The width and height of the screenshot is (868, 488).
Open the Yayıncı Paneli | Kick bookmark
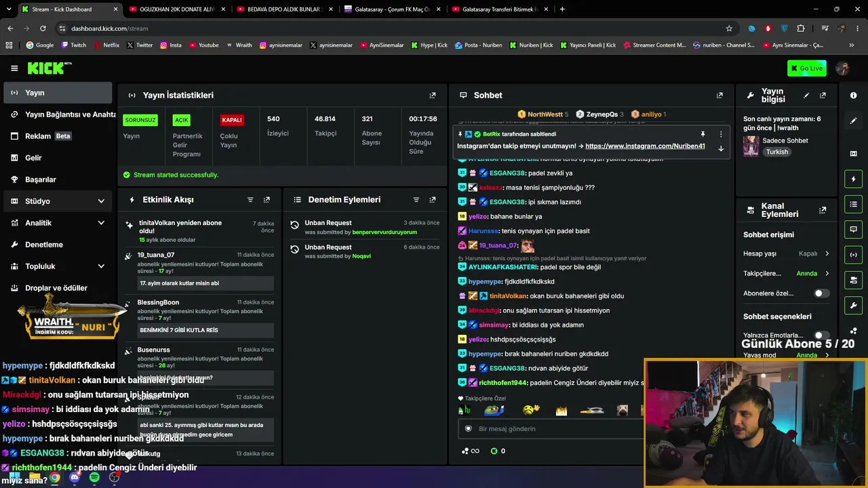pyautogui.click(x=588, y=45)
